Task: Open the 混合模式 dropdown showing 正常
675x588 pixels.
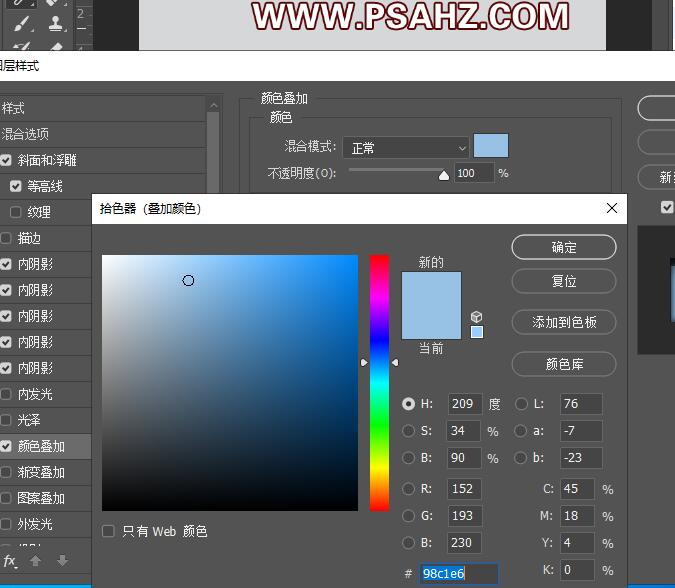Action: pyautogui.click(x=406, y=148)
